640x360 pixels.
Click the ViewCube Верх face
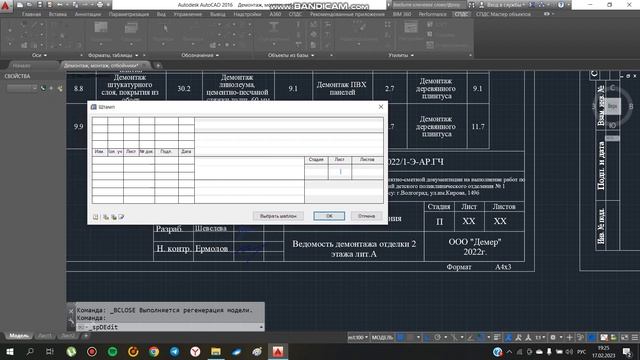pos(612,106)
